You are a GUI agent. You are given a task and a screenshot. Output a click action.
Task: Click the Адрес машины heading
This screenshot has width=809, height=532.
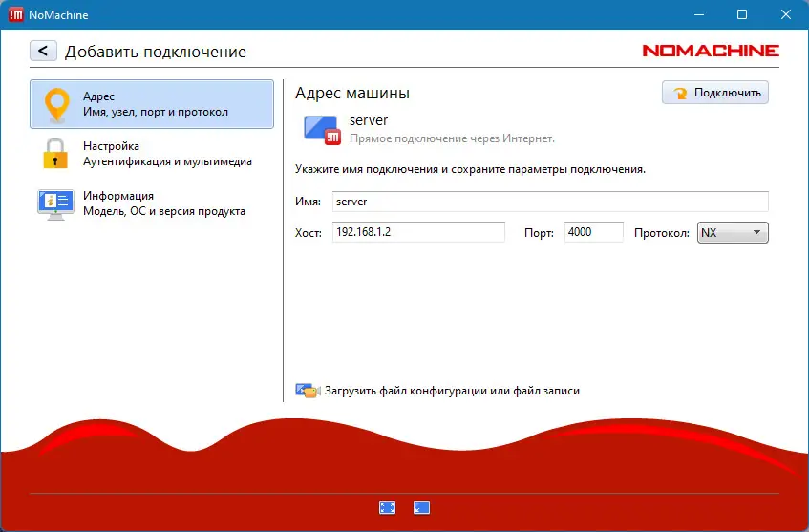(352, 93)
